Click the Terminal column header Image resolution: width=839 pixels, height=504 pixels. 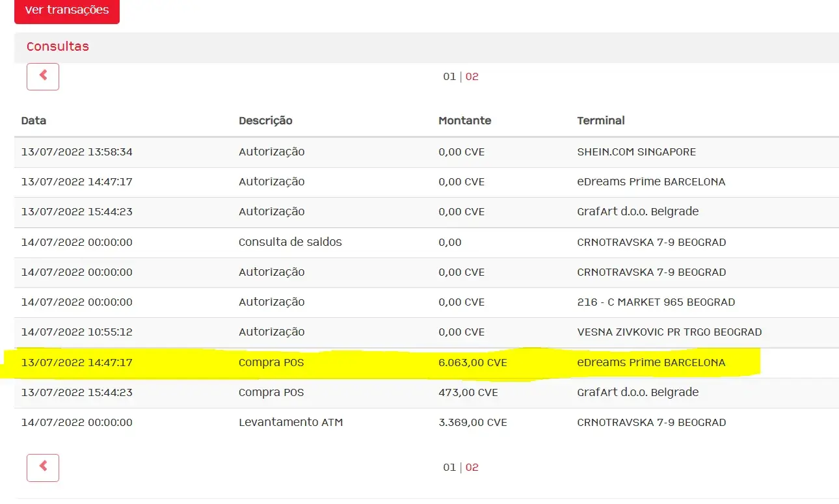tap(600, 121)
